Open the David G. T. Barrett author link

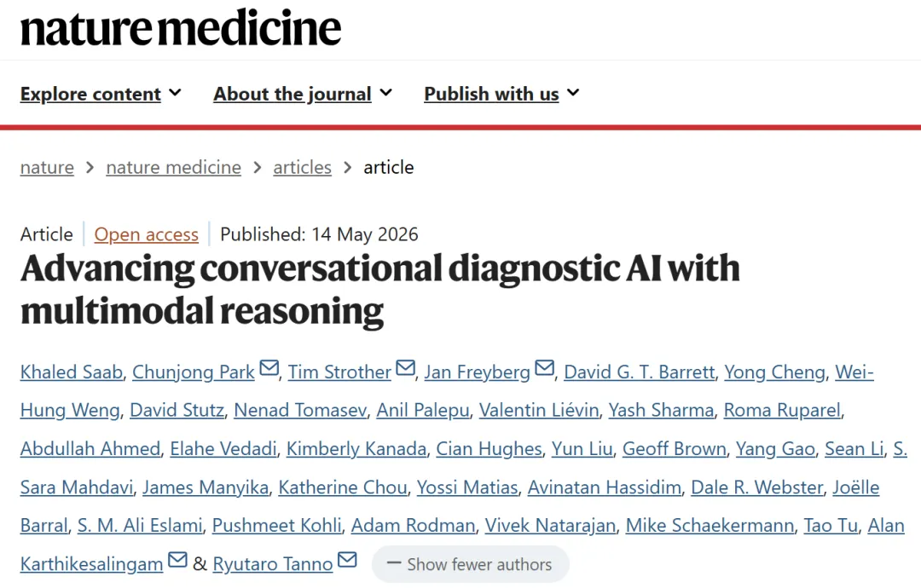pos(639,372)
